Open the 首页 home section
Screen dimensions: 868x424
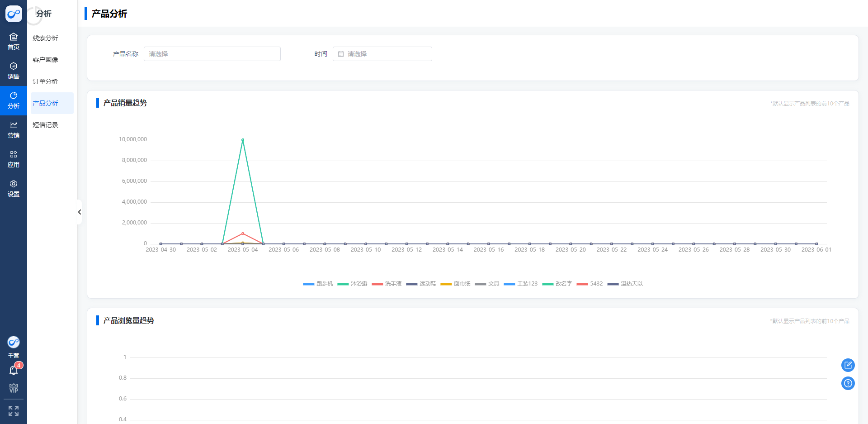pyautogui.click(x=14, y=41)
